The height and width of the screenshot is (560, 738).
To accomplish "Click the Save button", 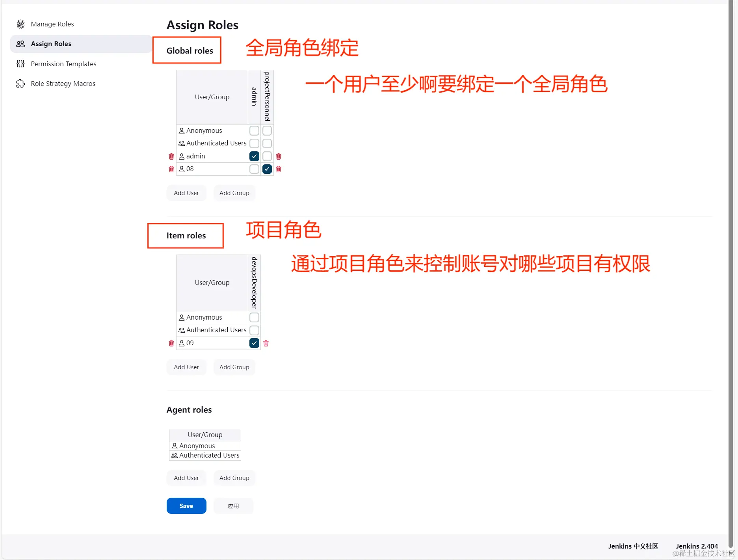I will 186,506.
